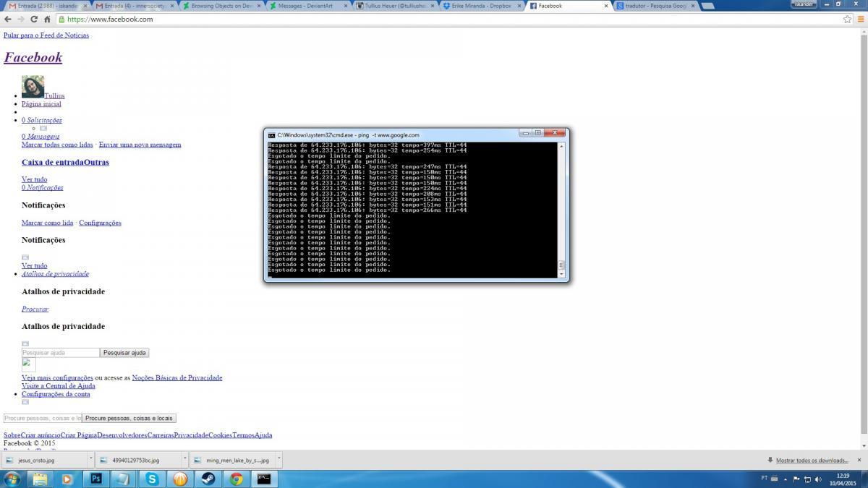Viewport: 868px width, 488px height.
Task: Open the Página inicial link
Action: (41, 104)
